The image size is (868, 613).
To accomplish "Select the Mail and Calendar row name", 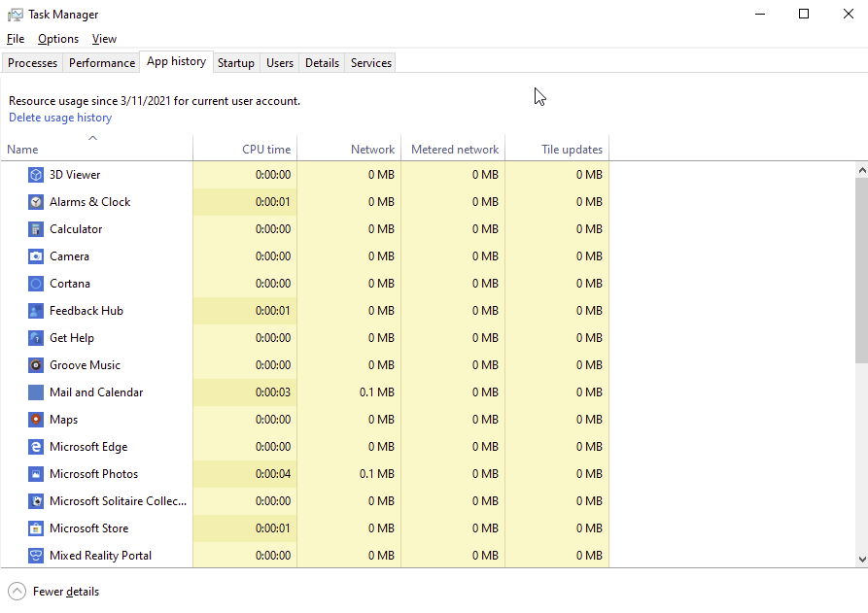I will [x=96, y=392].
